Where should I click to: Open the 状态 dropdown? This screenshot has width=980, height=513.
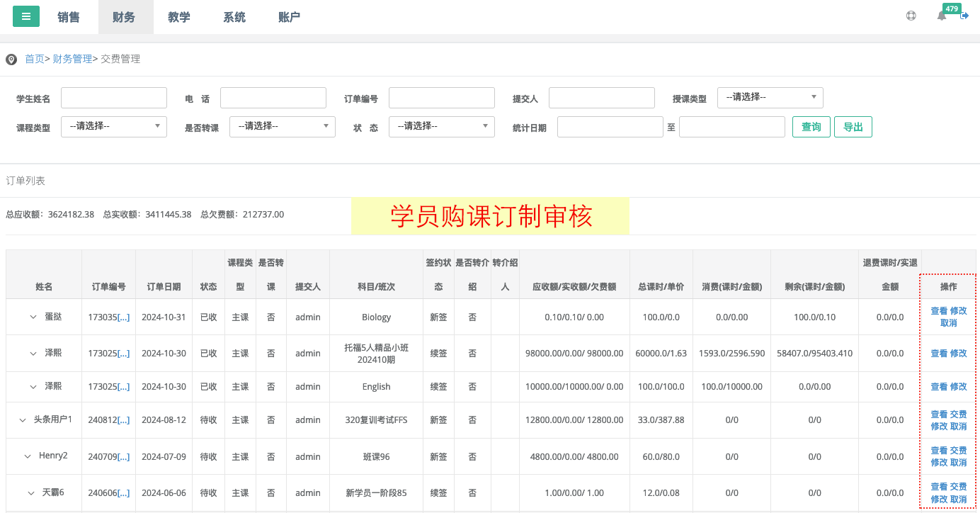441,126
